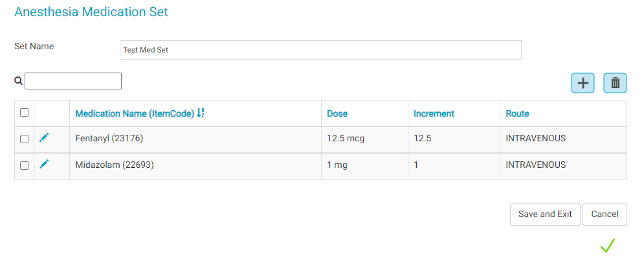Select the Midazolam (22693) name cell
The image size is (644, 267).
[115, 165]
